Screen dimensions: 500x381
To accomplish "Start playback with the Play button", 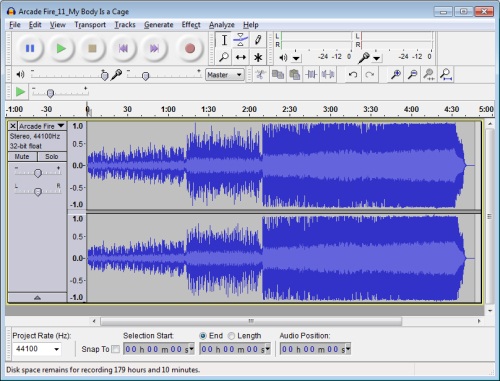I will click(61, 49).
